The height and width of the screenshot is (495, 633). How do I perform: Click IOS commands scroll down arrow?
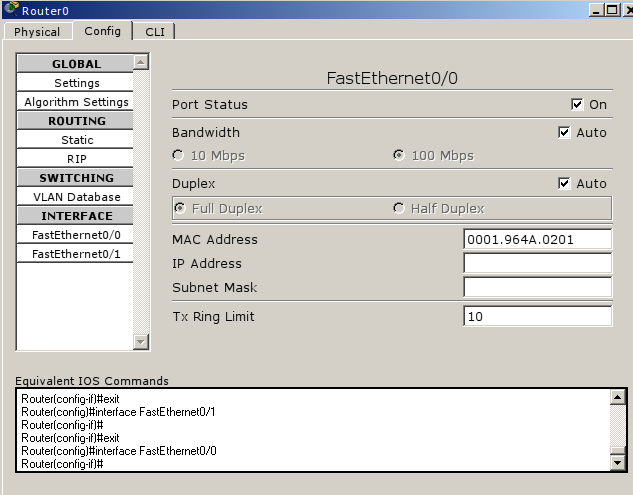point(618,463)
